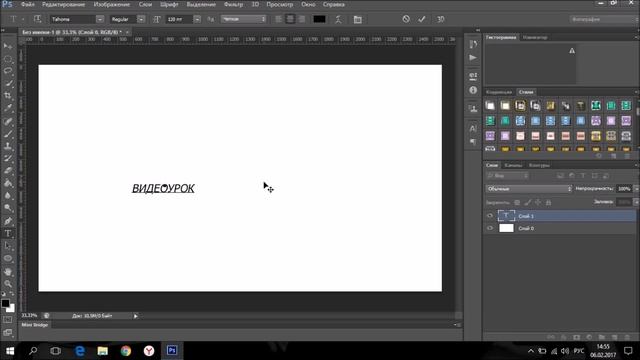Open the text color swatch
This screenshot has height=360, width=640.
pos(319,19)
